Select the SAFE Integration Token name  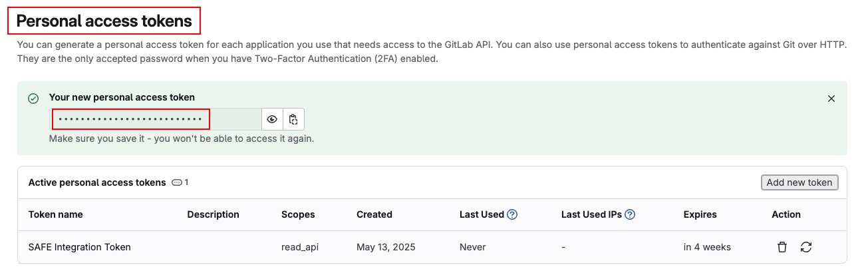tap(80, 247)
